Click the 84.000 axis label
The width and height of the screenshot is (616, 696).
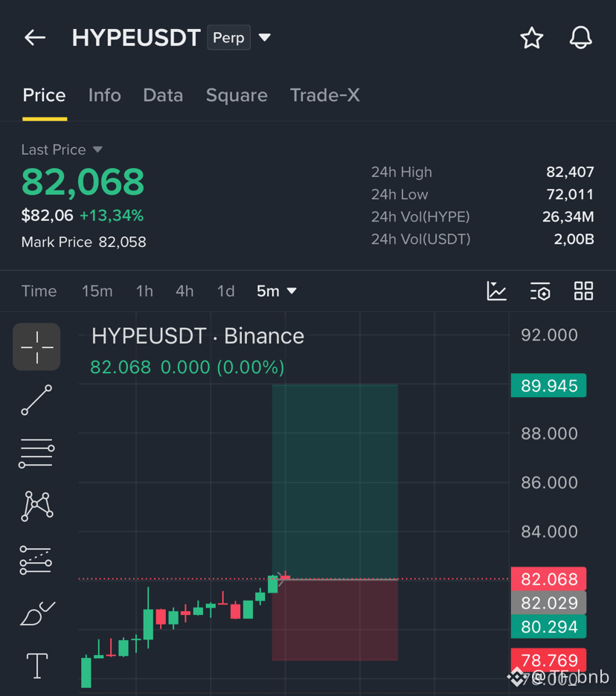pos(549,532)
